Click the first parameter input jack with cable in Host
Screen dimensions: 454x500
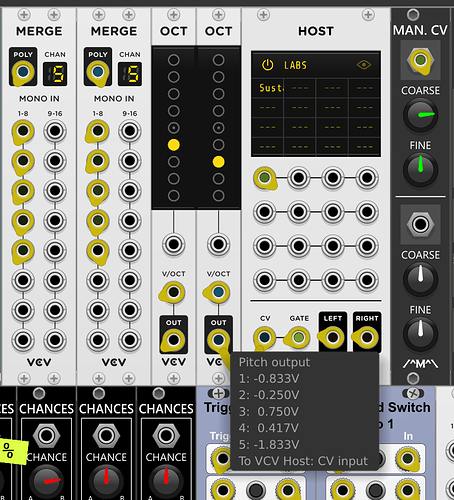pyautogui.click(x=265, y=178)
